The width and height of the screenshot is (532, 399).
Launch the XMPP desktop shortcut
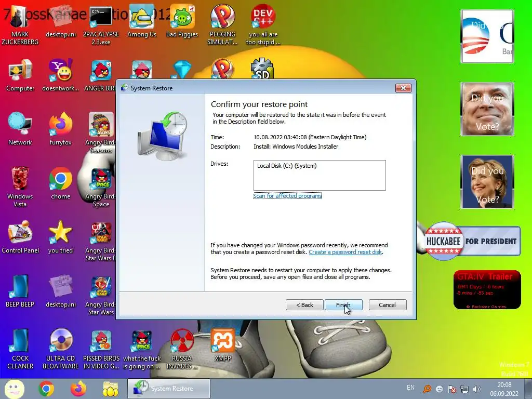click(222, 345)
